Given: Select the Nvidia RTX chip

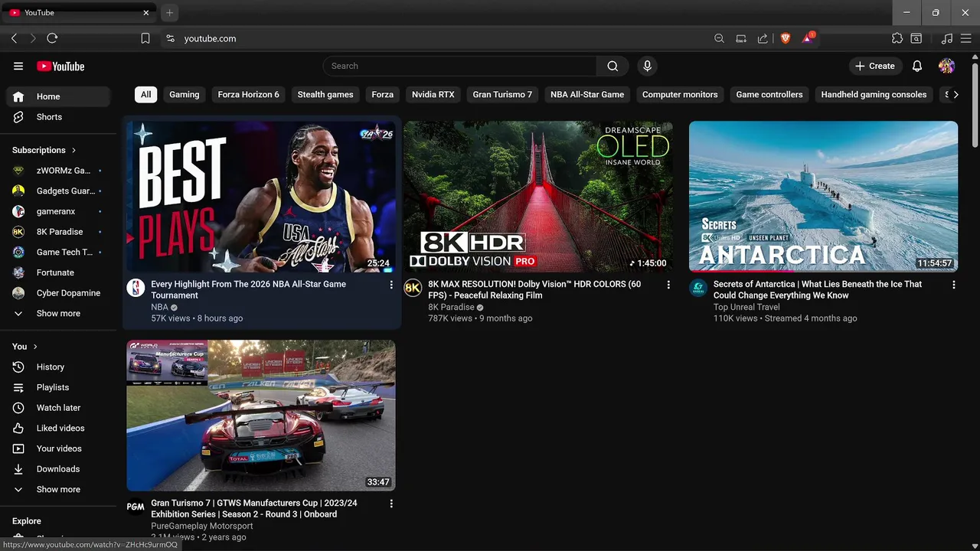Looking at the screenshot, I should [433, 95].
